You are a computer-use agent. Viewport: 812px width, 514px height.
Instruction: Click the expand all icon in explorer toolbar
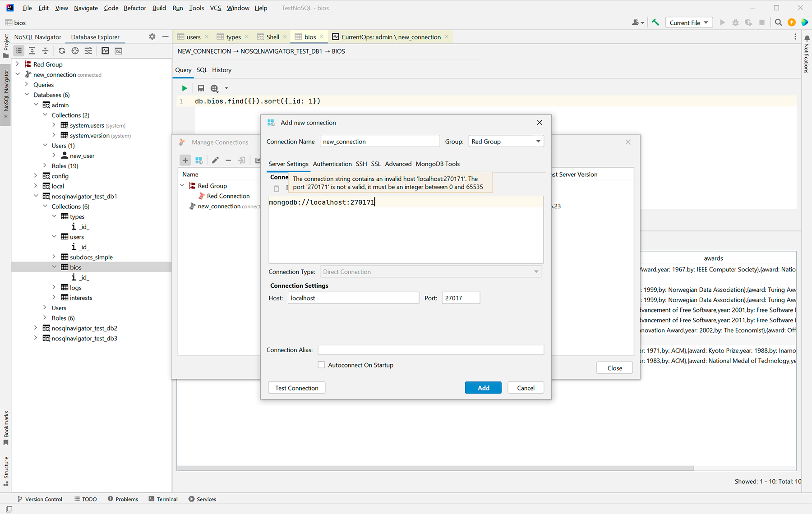tap(32, 51)
